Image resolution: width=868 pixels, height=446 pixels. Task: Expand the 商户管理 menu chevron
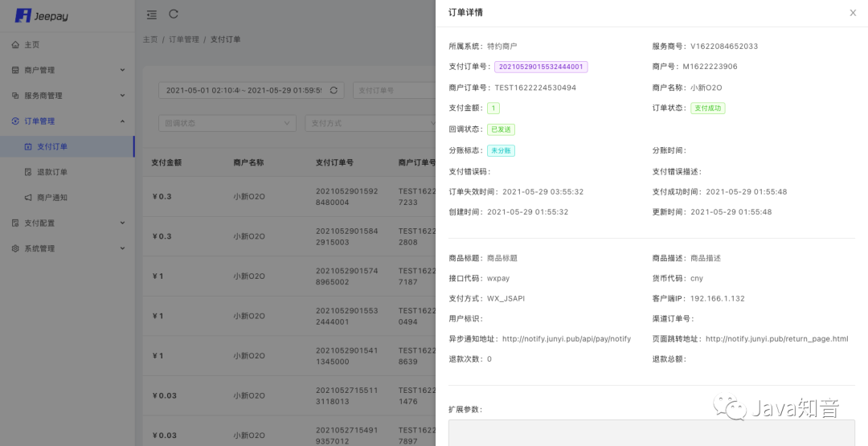pyautogui.click(x=122, y=70)
